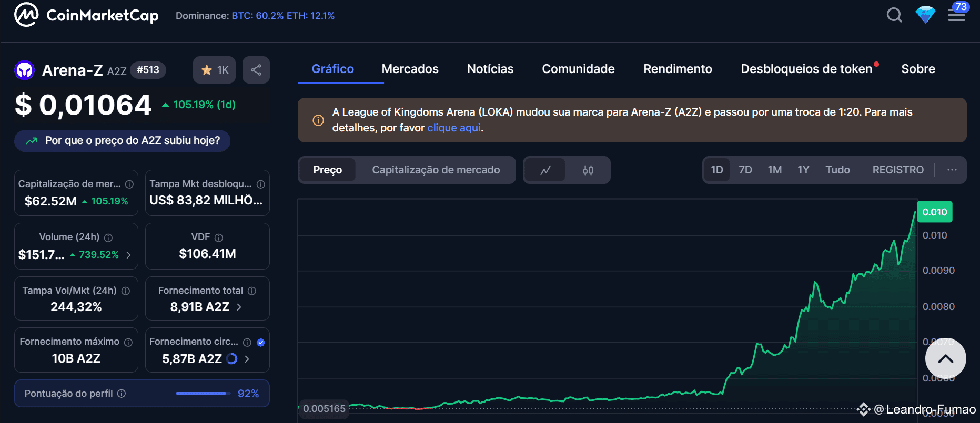Screen dimensions: 980x423
Task: Click the 92% profile score value
Action: pos(248,394)
